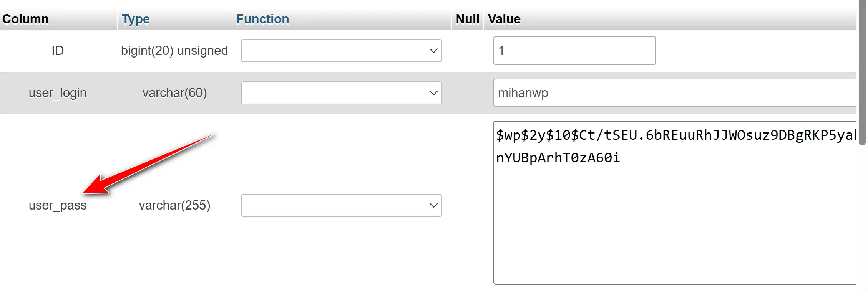Focus the ID value field containing 1
Screen dimensions: 868x292
tap(574, 51)
